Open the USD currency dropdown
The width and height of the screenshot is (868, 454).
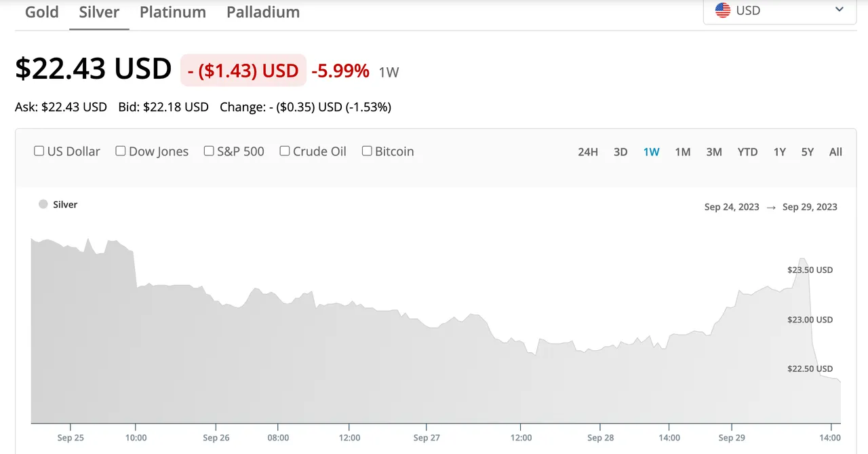(780, 11)
